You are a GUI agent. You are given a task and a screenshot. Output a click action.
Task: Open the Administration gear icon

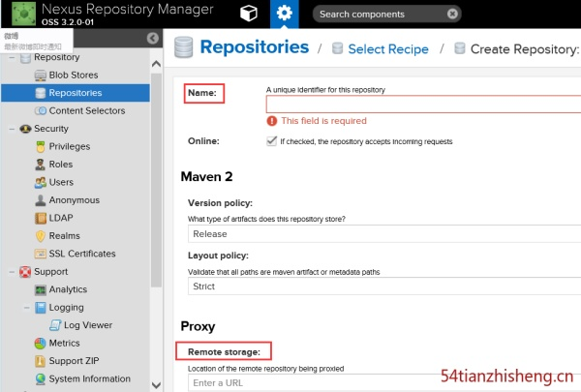pos(284,14)
